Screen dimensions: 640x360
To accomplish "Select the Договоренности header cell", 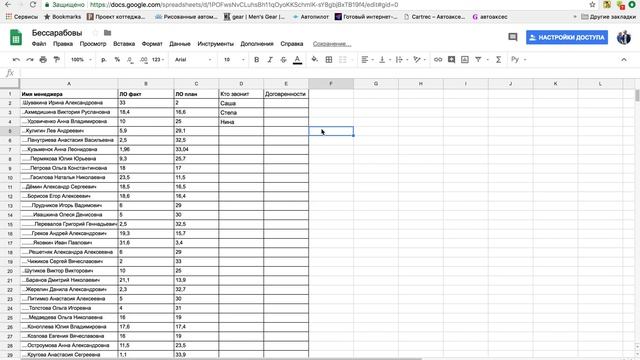I will pos(286,94).
